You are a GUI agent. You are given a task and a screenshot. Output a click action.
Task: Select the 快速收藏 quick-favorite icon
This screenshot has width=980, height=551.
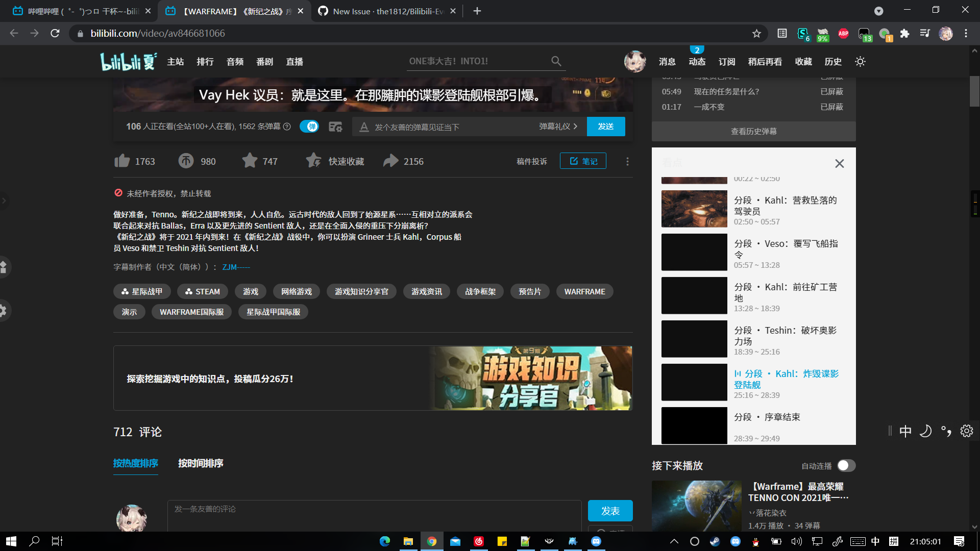[313, 160]
